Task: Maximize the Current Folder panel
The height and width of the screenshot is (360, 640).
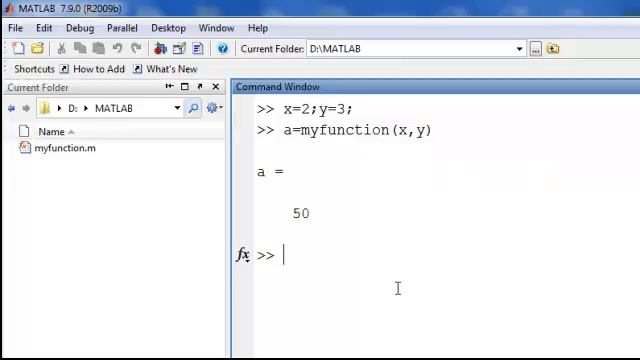Action: (184, 86)
